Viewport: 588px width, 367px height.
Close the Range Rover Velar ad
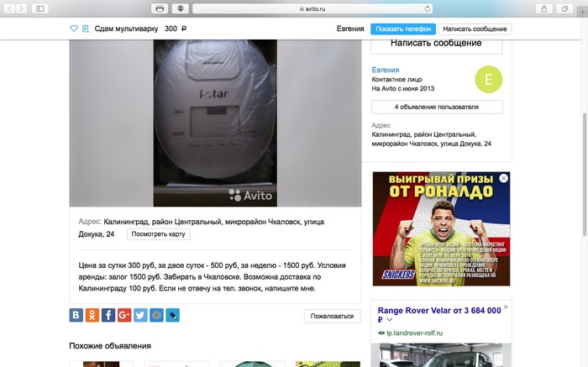pyautogui.click(x=505, y=308)
